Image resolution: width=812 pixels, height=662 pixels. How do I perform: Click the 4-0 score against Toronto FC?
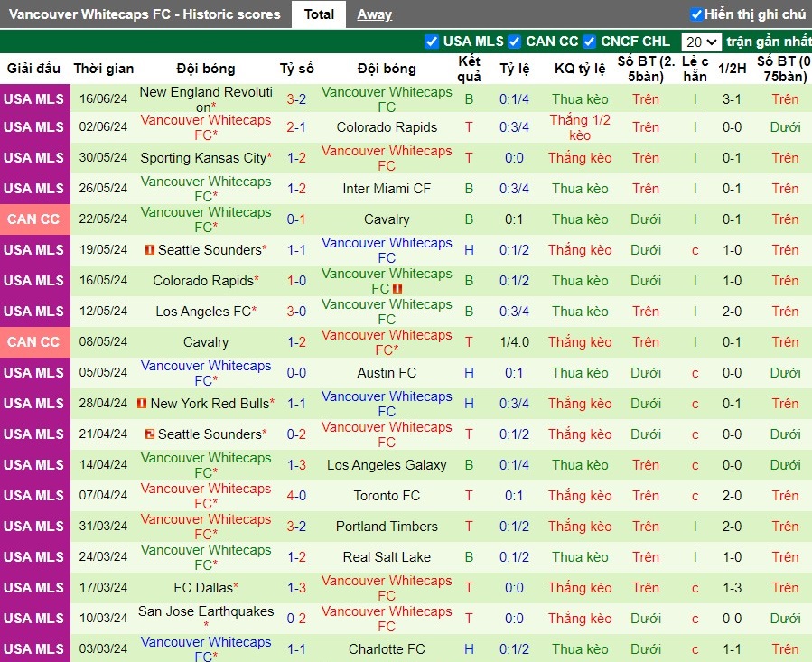[297, 495]
